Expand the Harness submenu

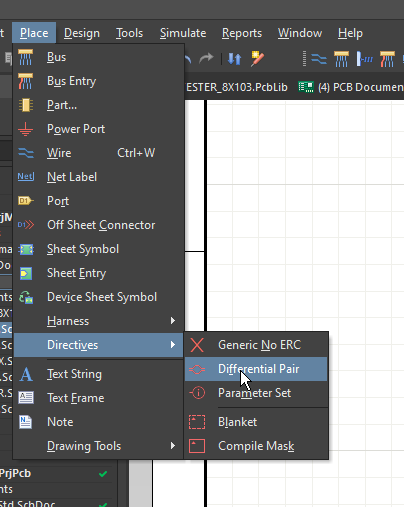[99, 321]
